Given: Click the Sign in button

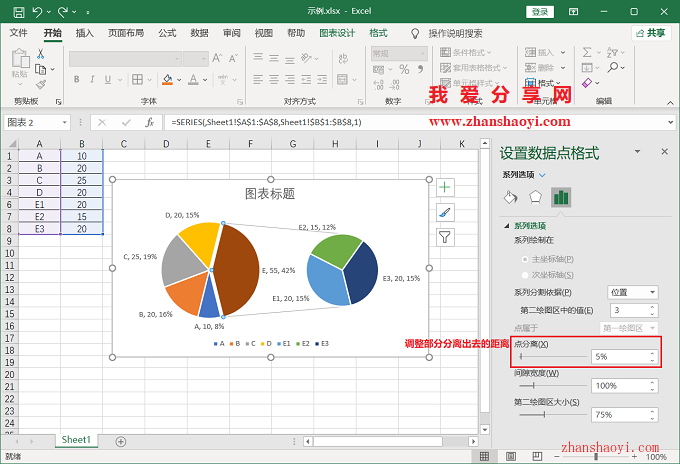Looking at the screenshot, I should pos(540,12).
